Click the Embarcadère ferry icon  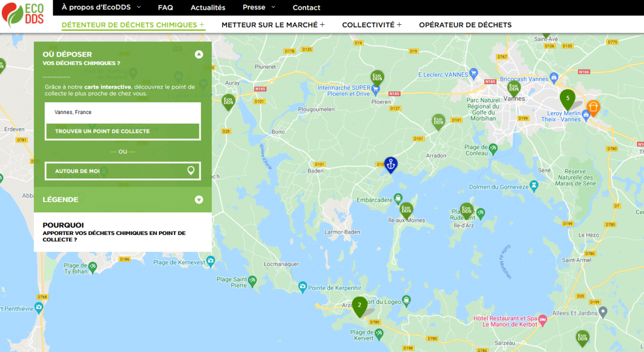point(398,199)
